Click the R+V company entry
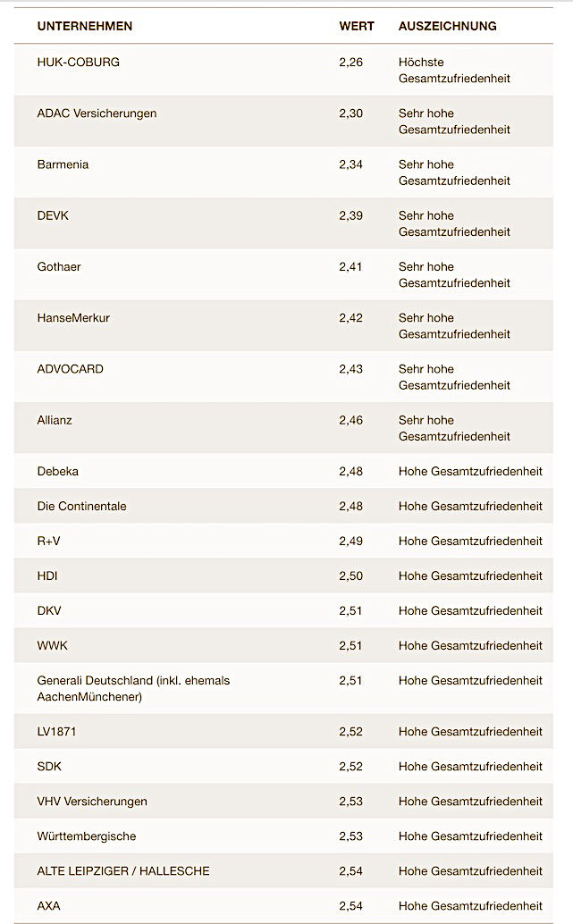This screenshot has width=573, height=924. click(50, 541)
